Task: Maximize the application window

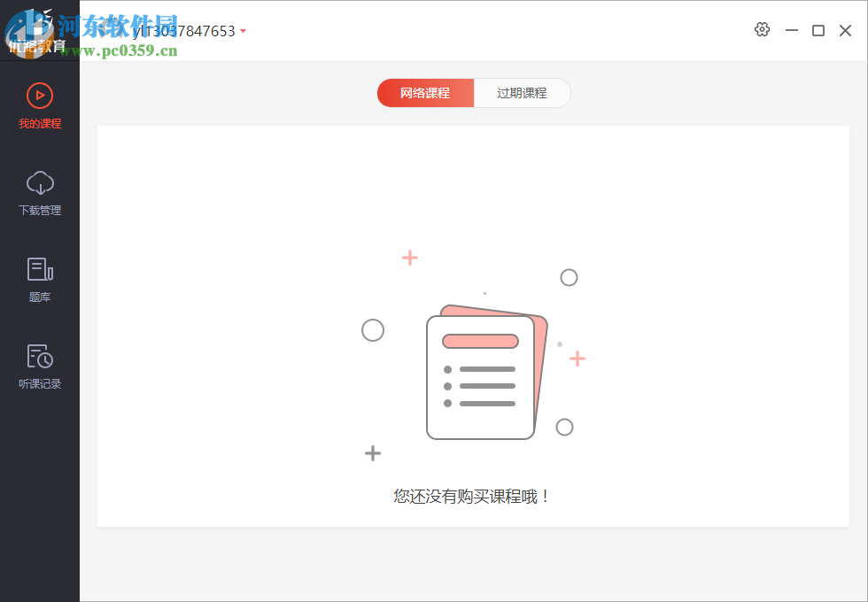Action: click(818, 29)
